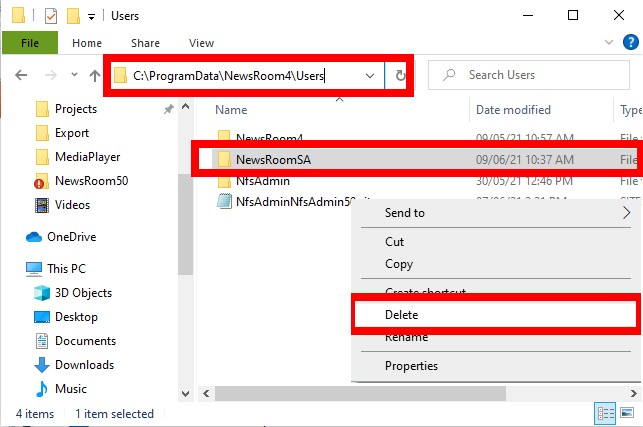Open Help via blue question mark icon
Viewport: 643px width, 427px height.
click(630, 42)
